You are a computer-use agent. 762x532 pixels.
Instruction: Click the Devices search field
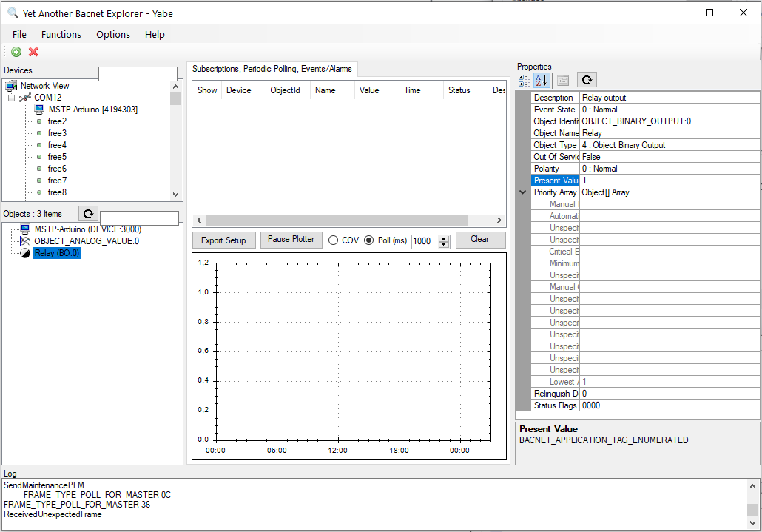[138, 74]
